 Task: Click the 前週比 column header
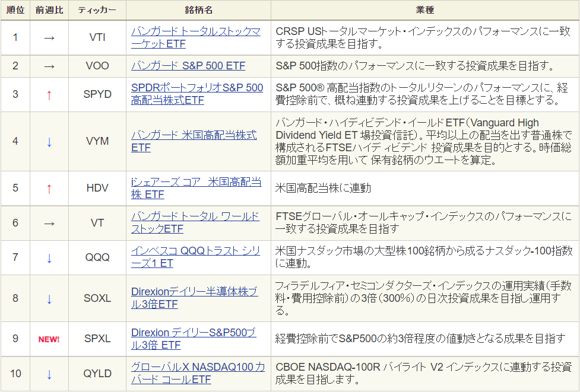pyautogui.click(x=49, y=10)
